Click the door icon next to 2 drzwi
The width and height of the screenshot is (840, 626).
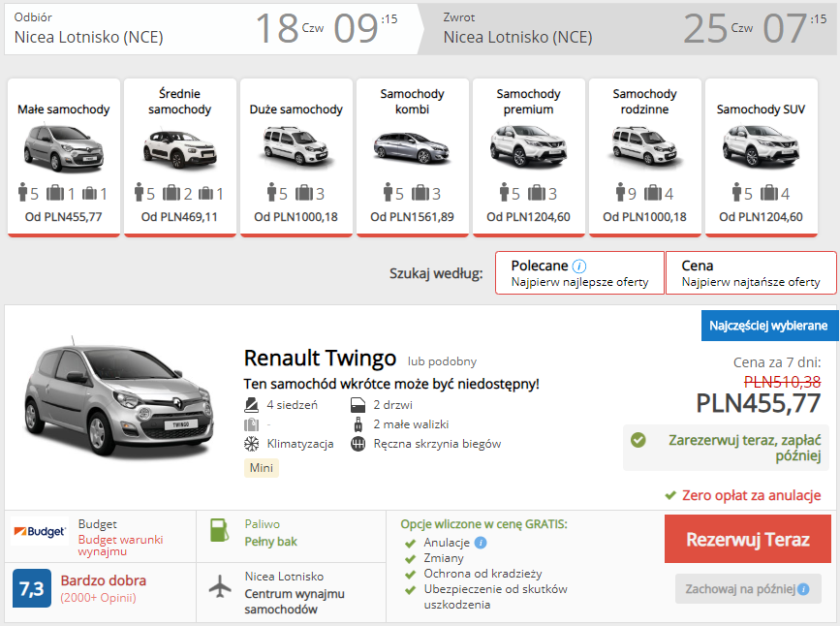point(358,405)
